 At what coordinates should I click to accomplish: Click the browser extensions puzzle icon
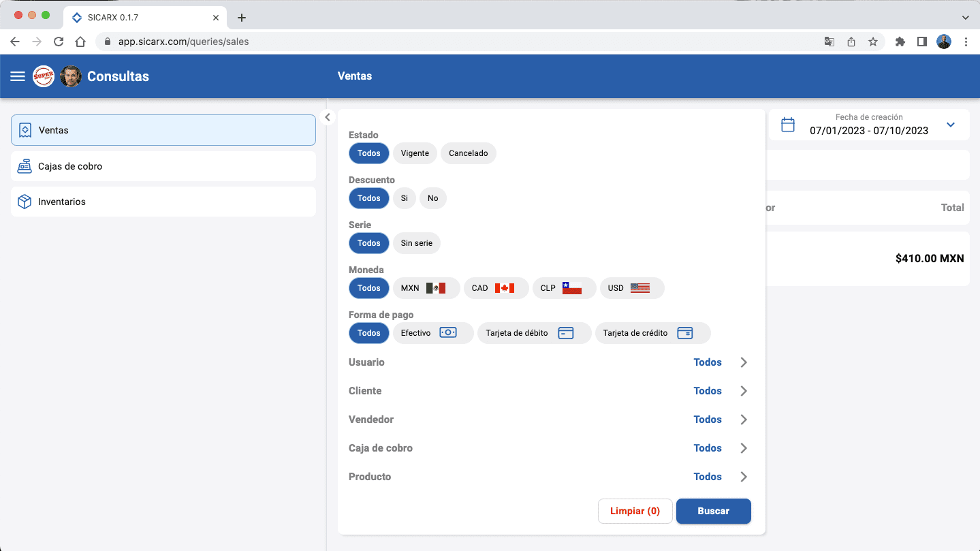(x=900, y=42)
